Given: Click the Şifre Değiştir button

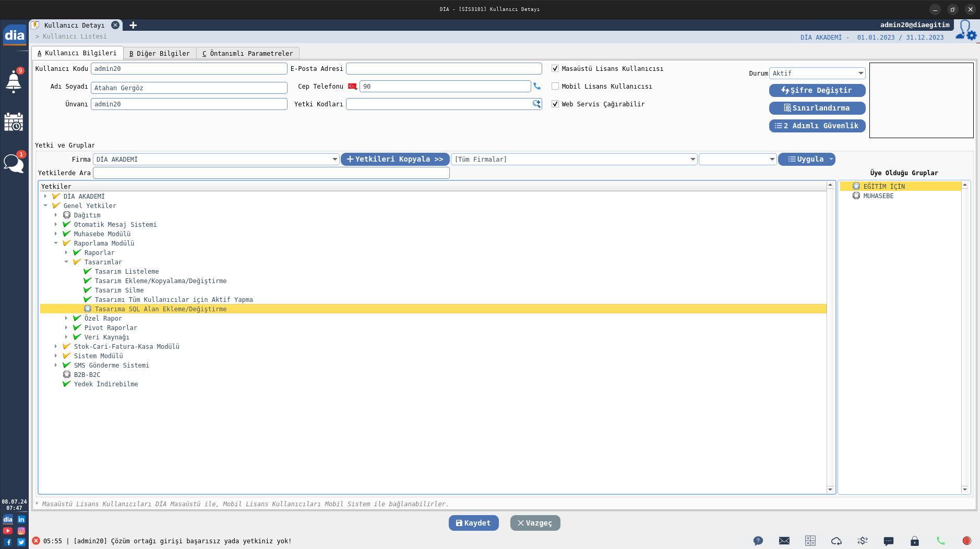Looking at the screenshot, I should coord(817,91).
